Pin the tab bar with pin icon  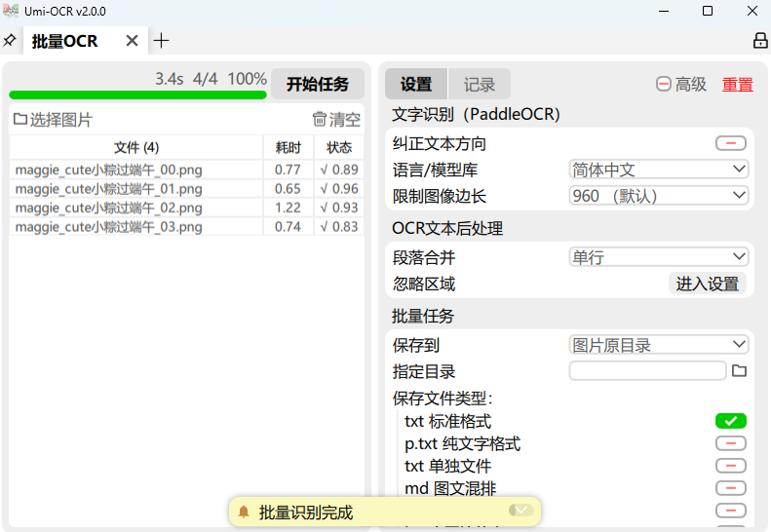(x=10, y=40)
